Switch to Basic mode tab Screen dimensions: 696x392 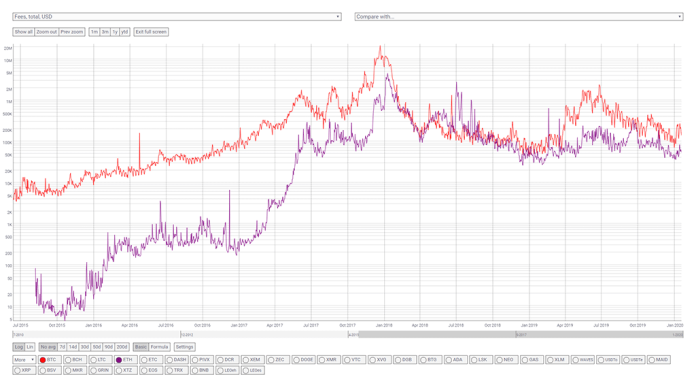(141, 347)
